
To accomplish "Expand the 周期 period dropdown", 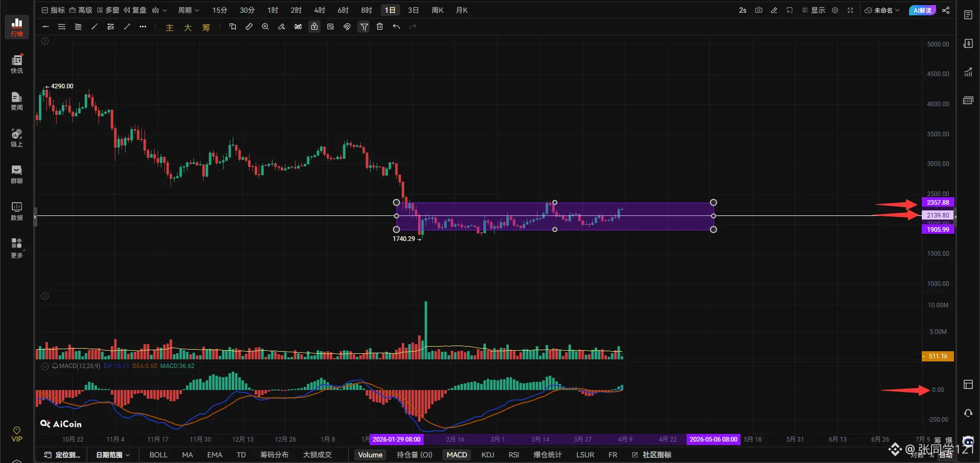I will 188,10.
